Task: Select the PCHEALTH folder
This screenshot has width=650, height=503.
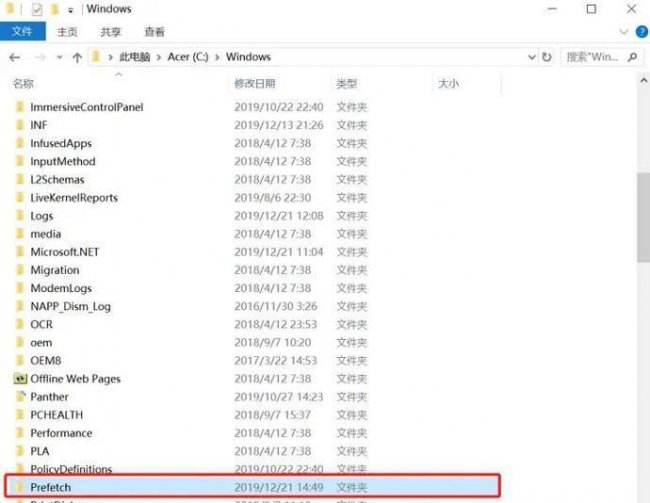Action: [56, 415]
